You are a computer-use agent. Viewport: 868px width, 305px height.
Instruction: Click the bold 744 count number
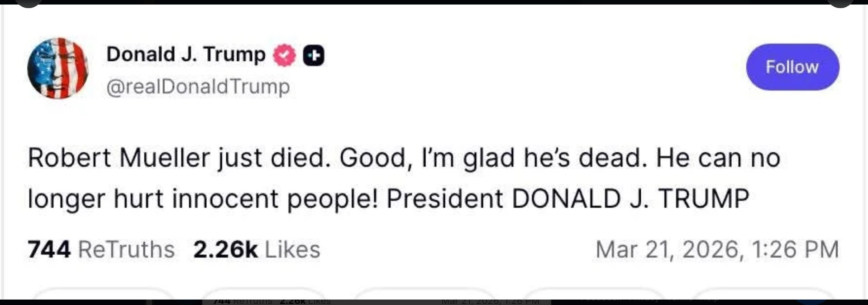coord(49,249)
